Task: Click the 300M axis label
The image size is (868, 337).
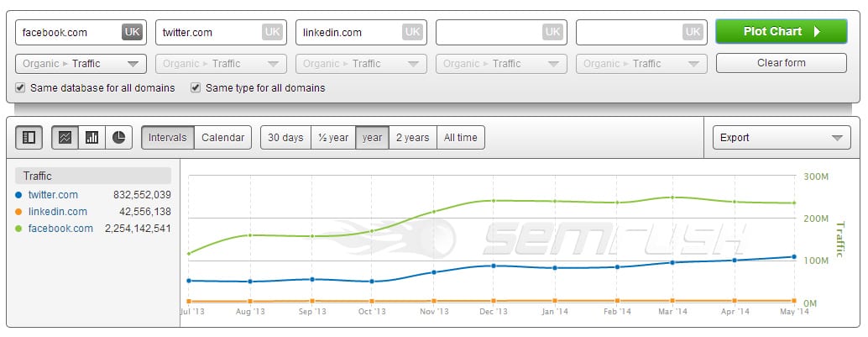Action: (x=816, y=176)
